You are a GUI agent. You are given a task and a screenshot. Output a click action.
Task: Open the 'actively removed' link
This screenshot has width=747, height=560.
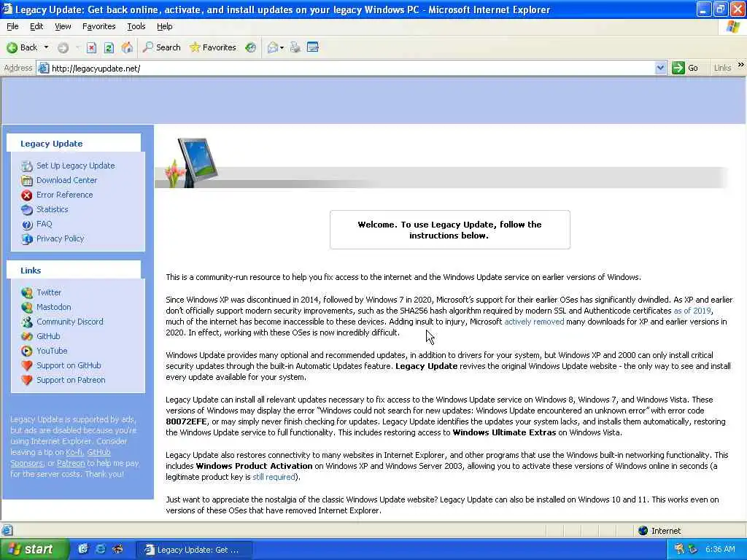click(534, 322)
